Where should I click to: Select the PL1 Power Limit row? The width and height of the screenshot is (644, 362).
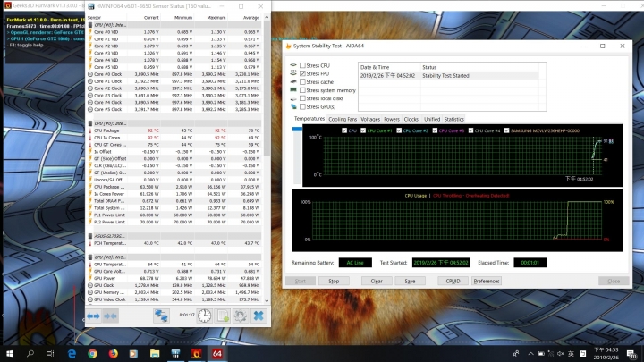(x=174, y=215)
